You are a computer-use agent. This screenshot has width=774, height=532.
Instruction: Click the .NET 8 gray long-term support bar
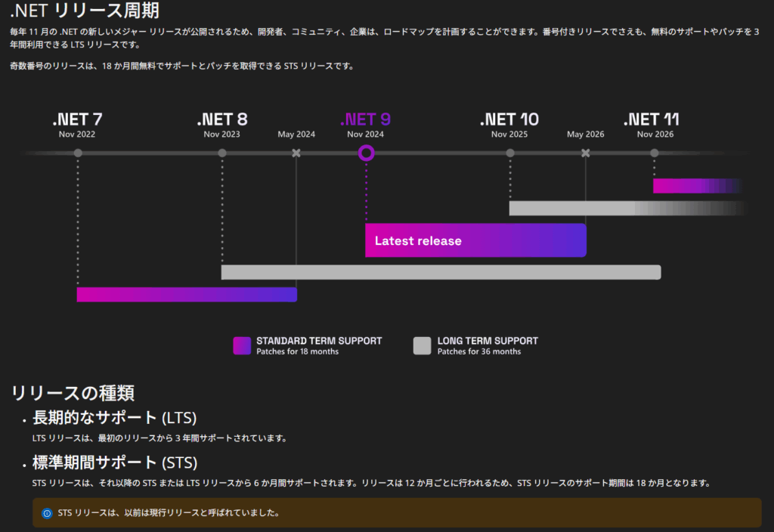point(441,272)
